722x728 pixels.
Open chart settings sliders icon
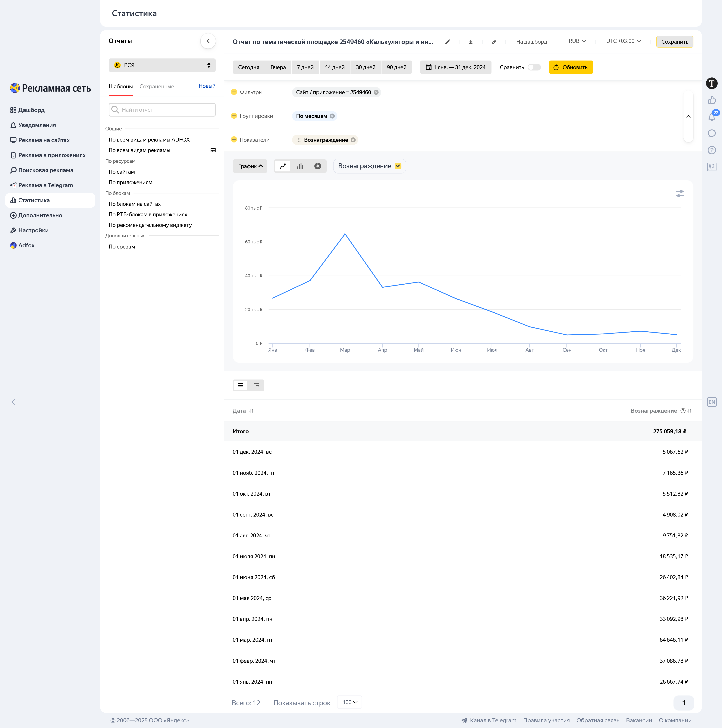click(680, 194)
